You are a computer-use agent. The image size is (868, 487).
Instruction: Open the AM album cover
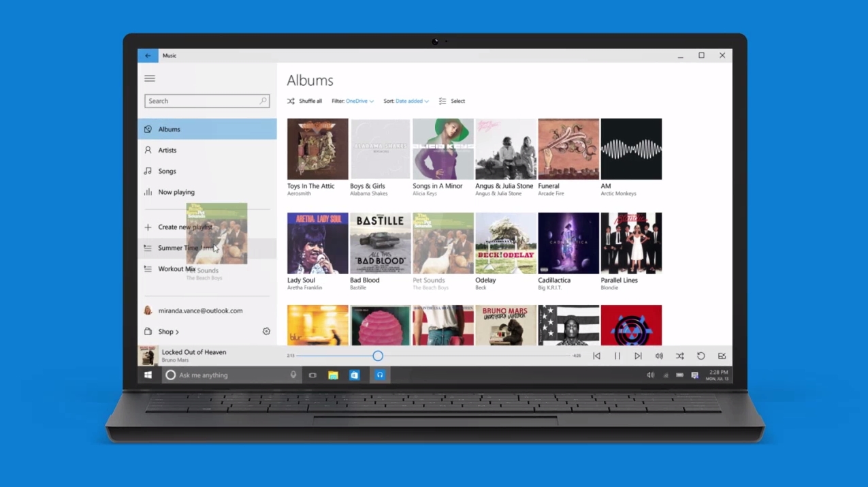click(x=631, y=149)
